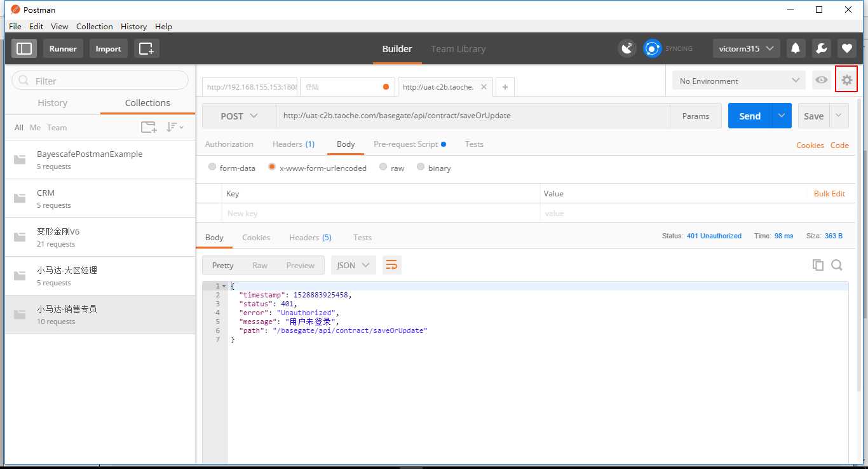The width and height of the screenshot is (868, 469).
Task: Open the File menu
Action: (x=15, y=26)
